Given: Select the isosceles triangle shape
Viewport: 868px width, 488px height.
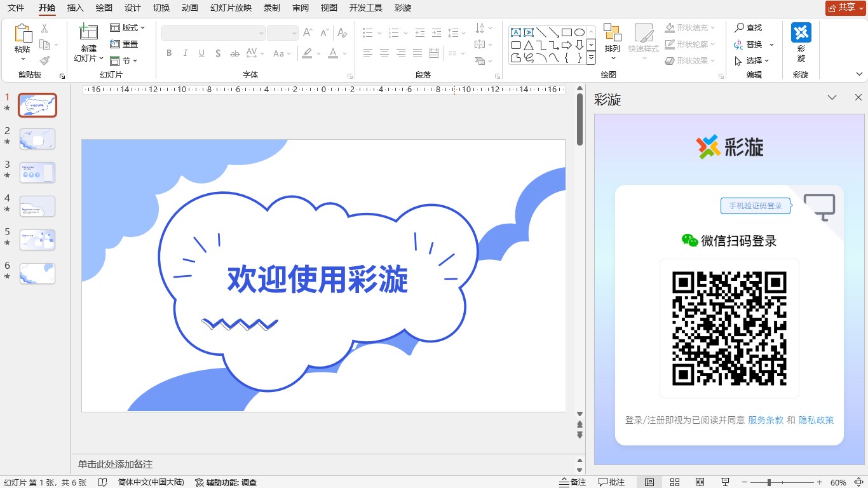Looking at the screenshot, I should [529, 45].
